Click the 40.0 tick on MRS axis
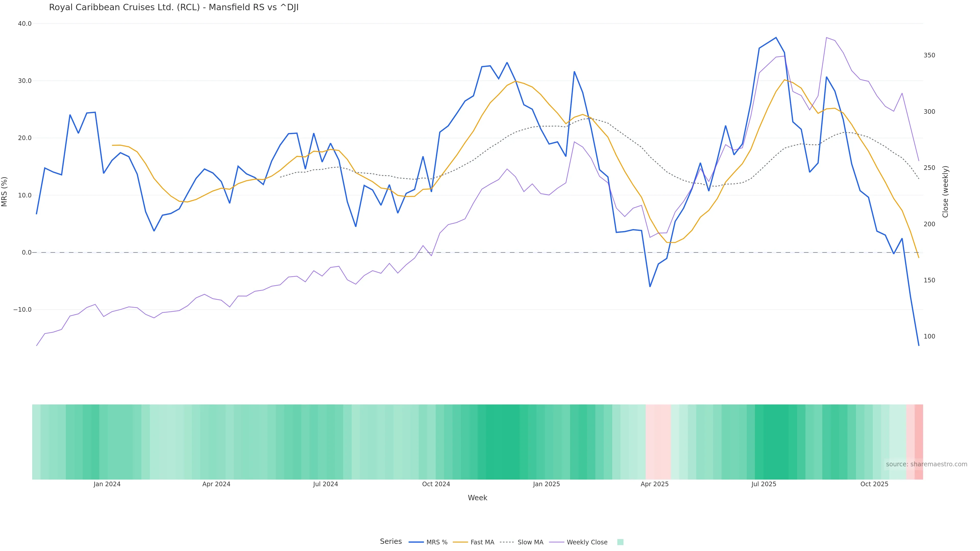 25,23
